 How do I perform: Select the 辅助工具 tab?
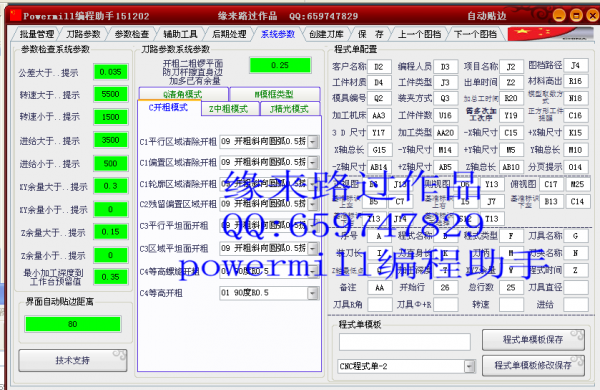[x=180, y=34]
